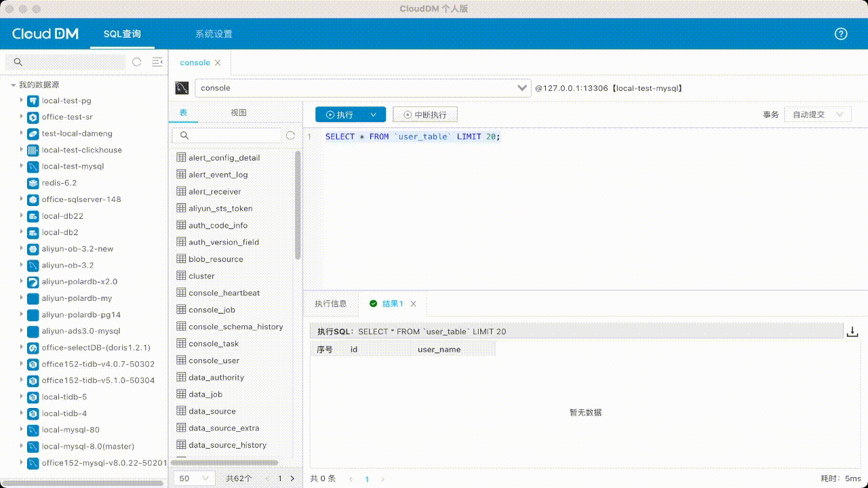
Task: Click the collapse sidebar icon
Action: (x=157, y=62)
